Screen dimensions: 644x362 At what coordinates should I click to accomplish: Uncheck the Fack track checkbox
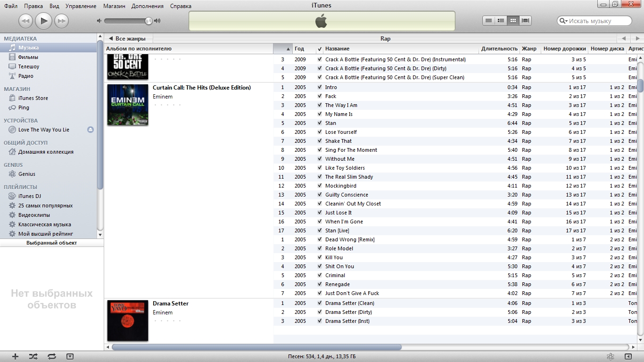click(320, 96)
